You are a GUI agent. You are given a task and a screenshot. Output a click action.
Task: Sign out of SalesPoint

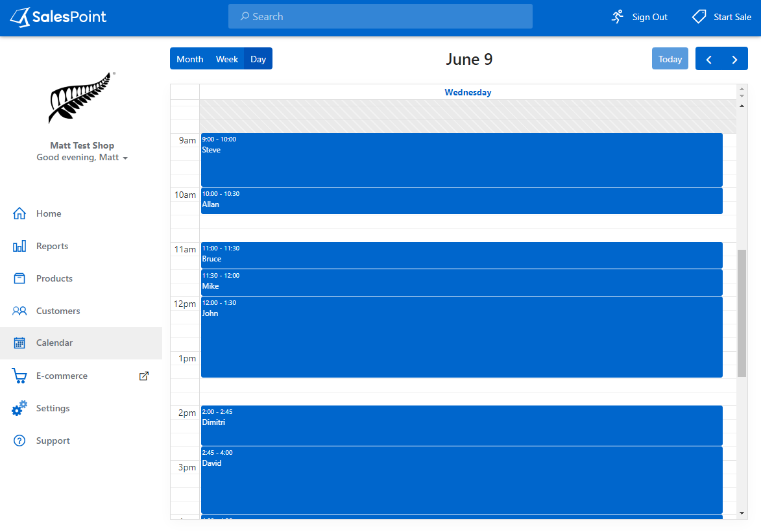click(x=639, y=17)
